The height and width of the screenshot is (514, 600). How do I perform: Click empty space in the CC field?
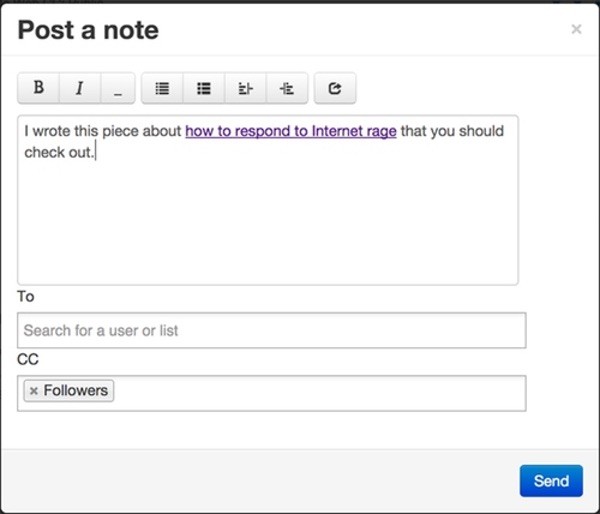(320, 392)
